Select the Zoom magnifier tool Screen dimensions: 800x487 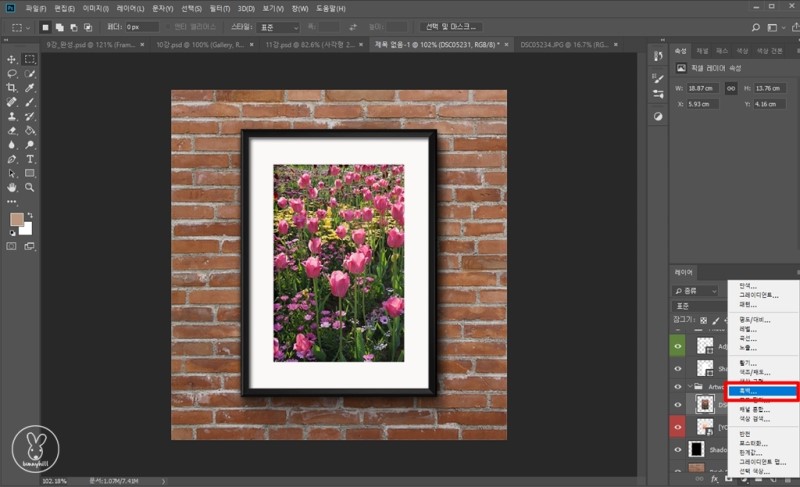[29, 187]
